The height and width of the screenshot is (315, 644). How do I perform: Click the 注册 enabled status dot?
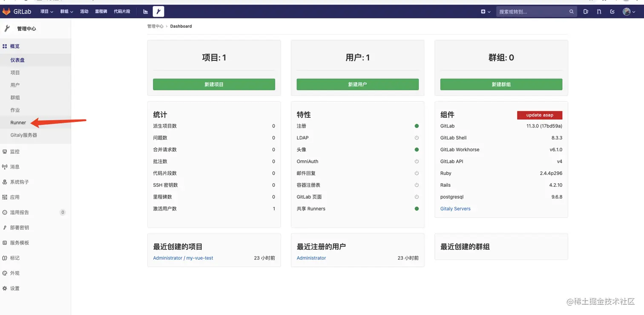(x=417, y=126)
